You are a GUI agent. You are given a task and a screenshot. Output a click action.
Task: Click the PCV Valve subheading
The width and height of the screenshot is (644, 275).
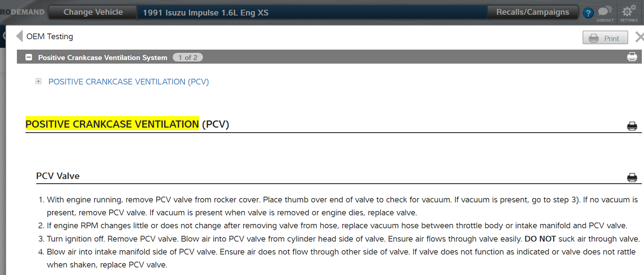[58, 176]
